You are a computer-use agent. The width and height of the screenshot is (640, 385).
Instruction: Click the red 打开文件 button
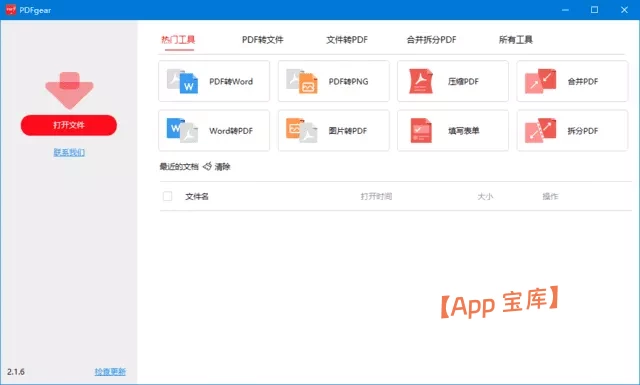tap(69, 125)
